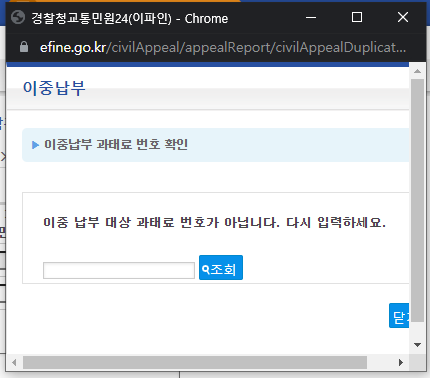
Task: Click the 조회 search button
Action: click(x=221, y=268)
